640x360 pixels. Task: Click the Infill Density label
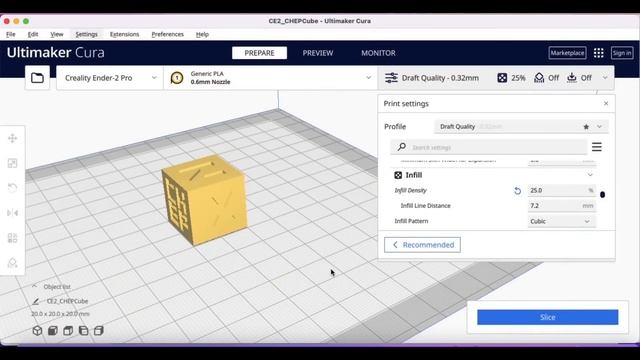tap(410, 191)
